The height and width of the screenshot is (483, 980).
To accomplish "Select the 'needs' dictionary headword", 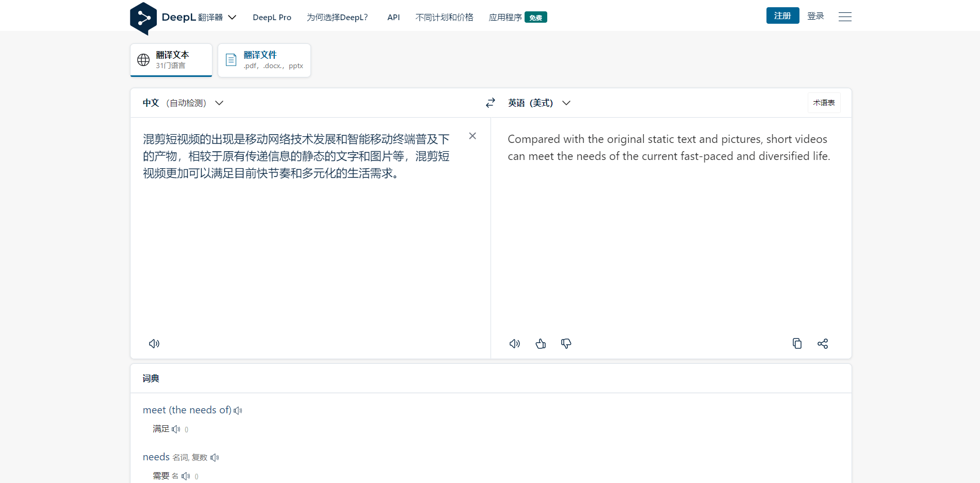I will coord(156,457).
